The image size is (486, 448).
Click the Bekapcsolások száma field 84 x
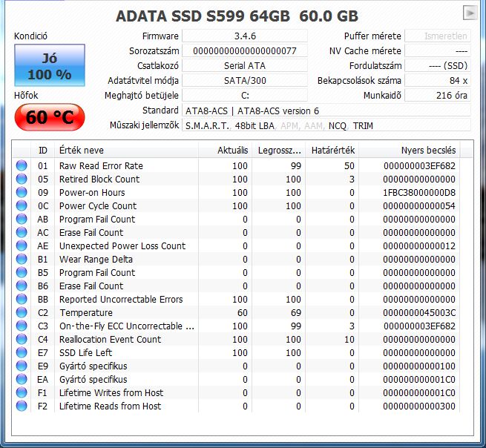[x=438, y=81]
